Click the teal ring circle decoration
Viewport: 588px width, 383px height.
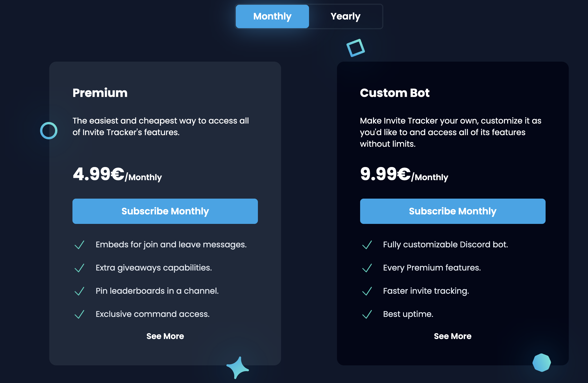pyautogui.click(x=49, y=131)
